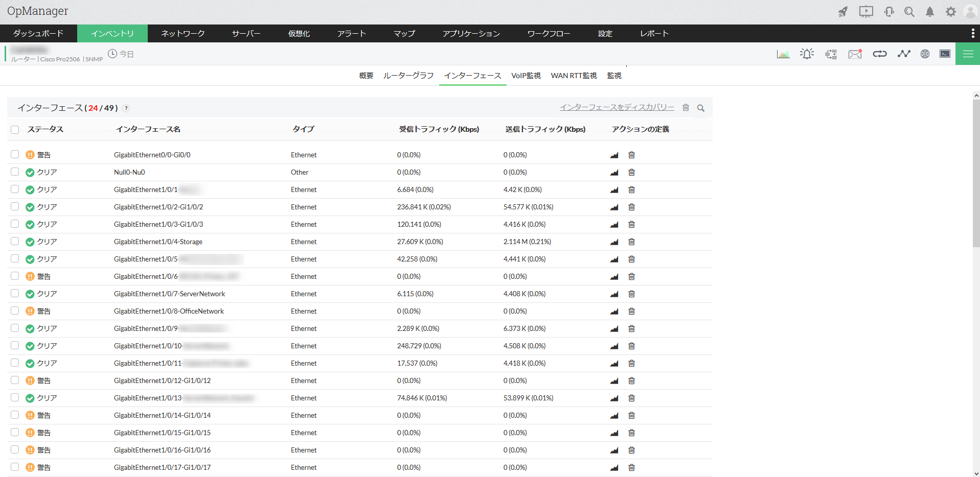Switch to the ルーターグラフ tab
Viewport: 980px width, 477px height.
pyautogui.click(x=408, y=76)
